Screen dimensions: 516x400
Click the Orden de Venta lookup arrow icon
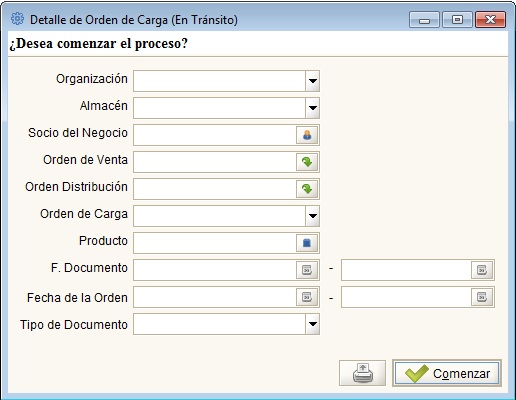point(307,162)
